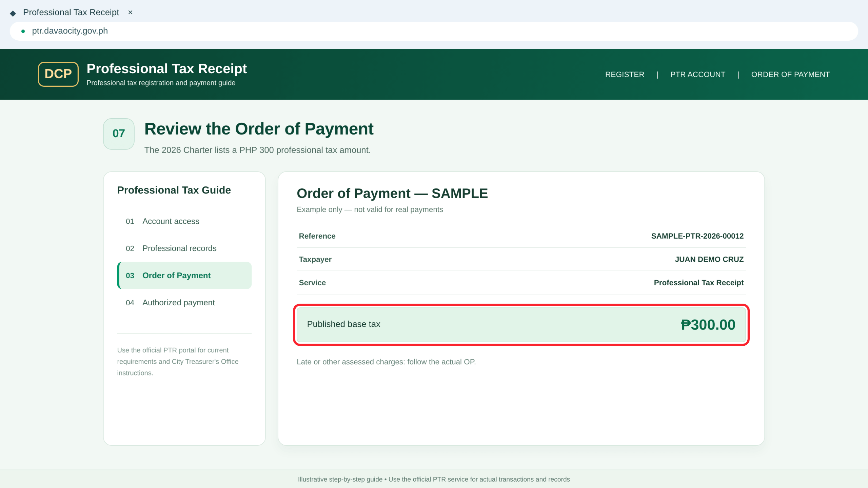Click the DCP logo badge

click(58, 74)
